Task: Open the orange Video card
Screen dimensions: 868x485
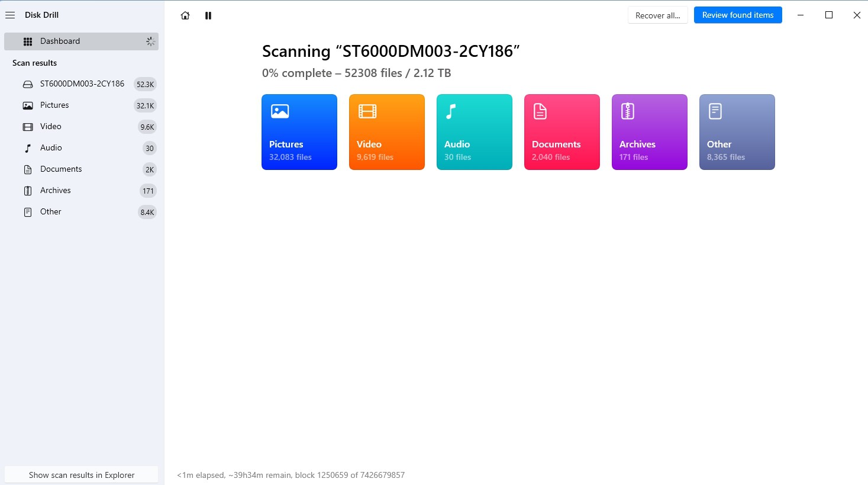Action: (387, 132)
